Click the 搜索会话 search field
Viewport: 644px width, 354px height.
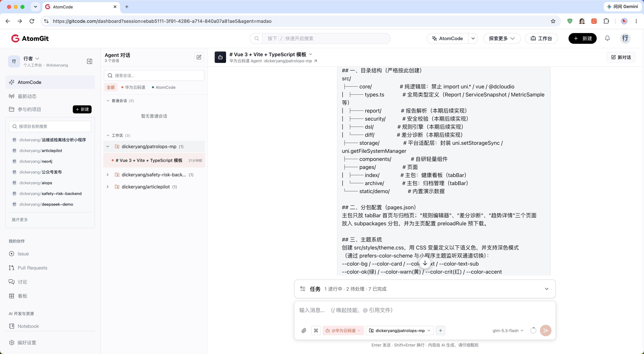pyautogui.click(x=154, y=75)
